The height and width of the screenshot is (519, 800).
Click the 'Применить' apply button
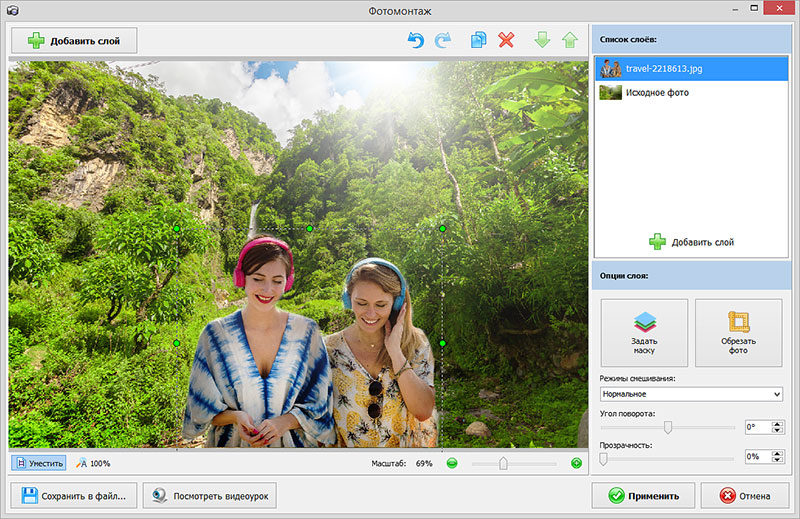point(643,496)
